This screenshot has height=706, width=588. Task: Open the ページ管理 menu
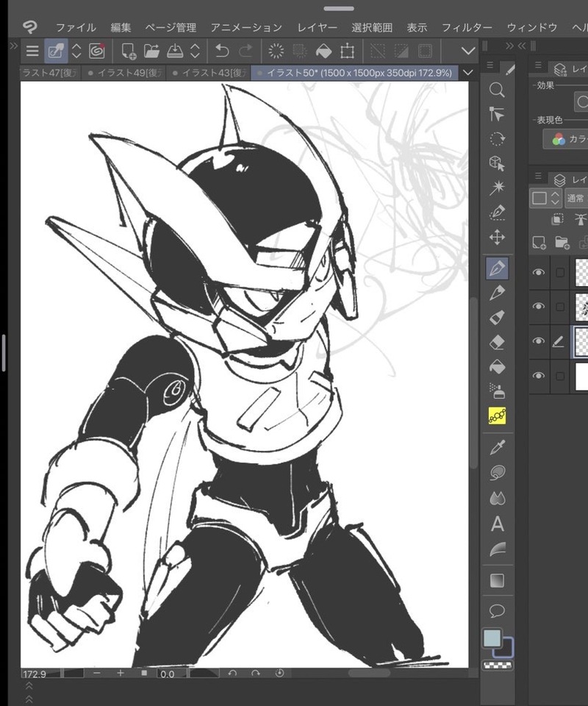coord(171,28)
